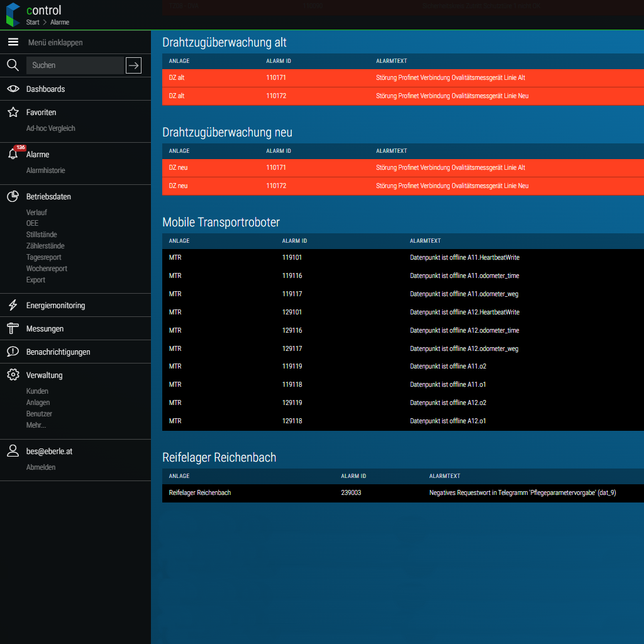Viewport: 644px width, 644px height.
Task: Select MTR alarm 119117 row
Action: (403, 294)
